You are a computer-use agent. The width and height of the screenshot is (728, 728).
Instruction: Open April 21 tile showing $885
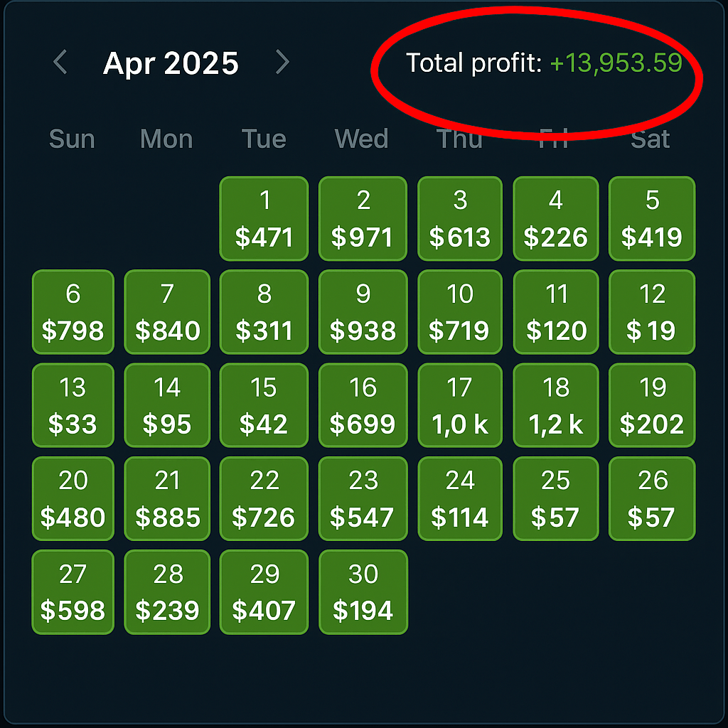(x=167, y=499)
